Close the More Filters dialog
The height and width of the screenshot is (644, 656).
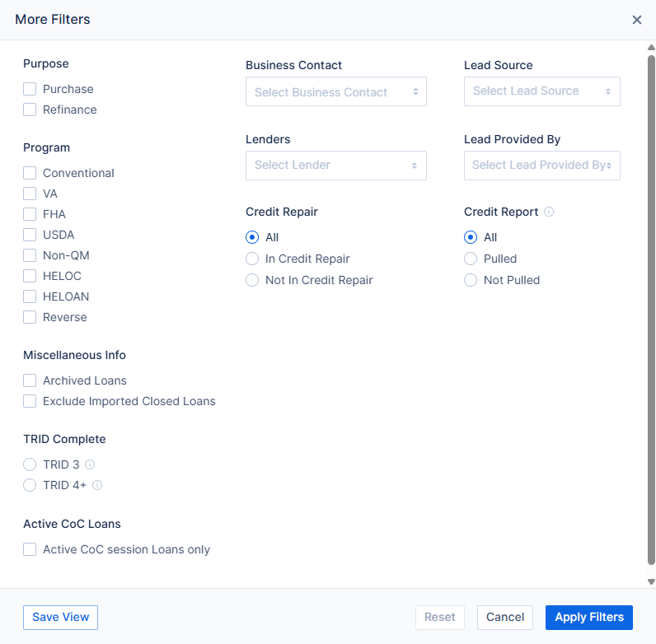click(x=637, y=20)
